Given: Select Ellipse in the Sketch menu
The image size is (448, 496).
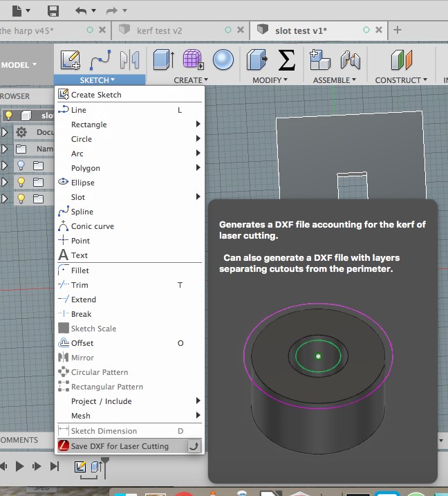Looking at the screenshot, I should pyautogui.click(x=129, y=183).
